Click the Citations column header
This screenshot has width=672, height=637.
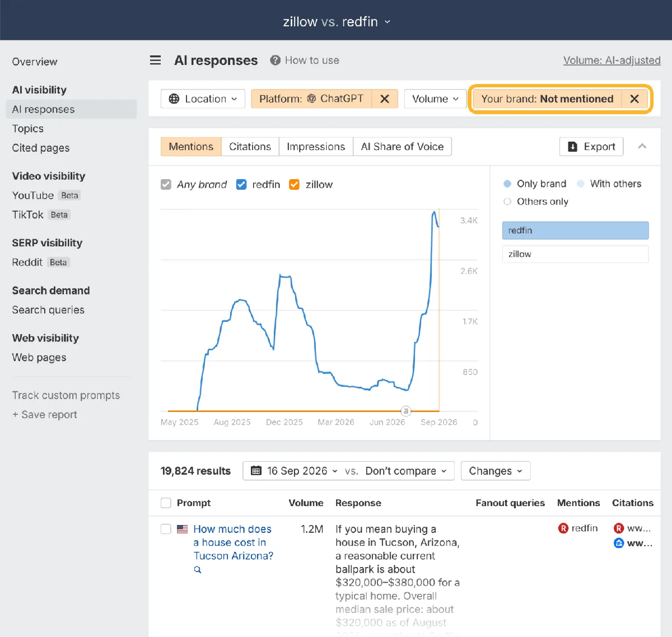click(x=633, y=503)
